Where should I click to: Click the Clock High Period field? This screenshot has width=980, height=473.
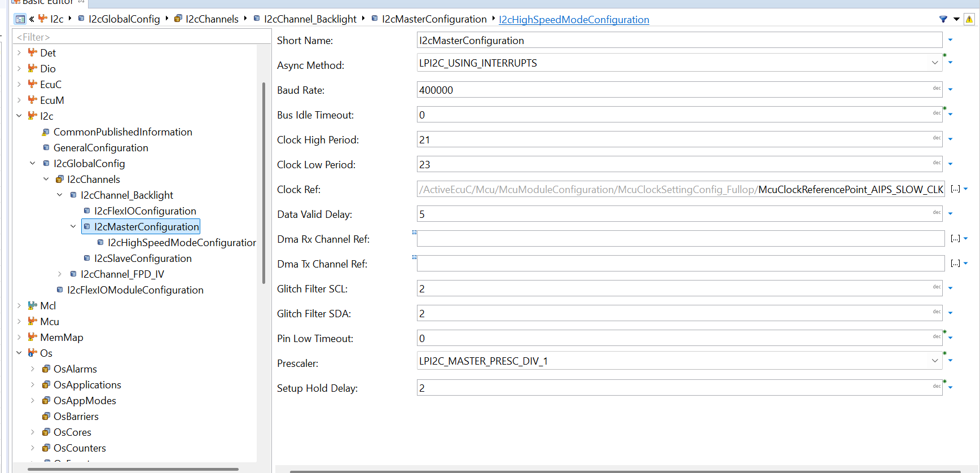click(680, 139)
